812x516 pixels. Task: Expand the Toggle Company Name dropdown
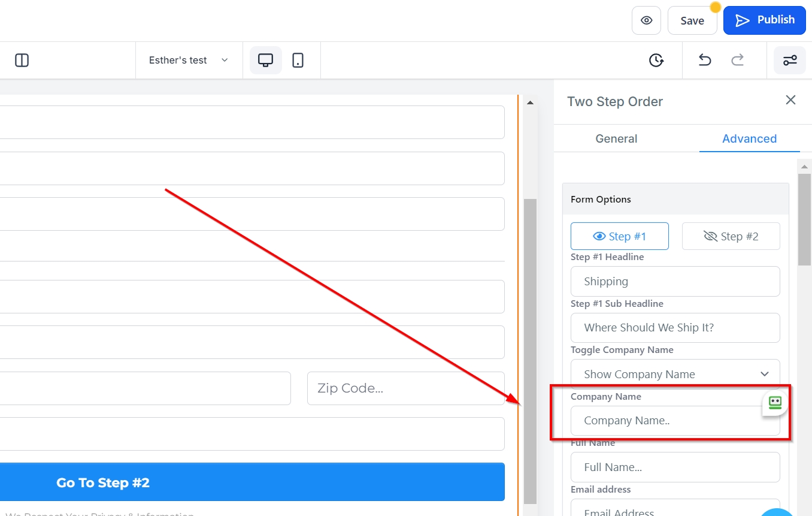click(675, 374)
